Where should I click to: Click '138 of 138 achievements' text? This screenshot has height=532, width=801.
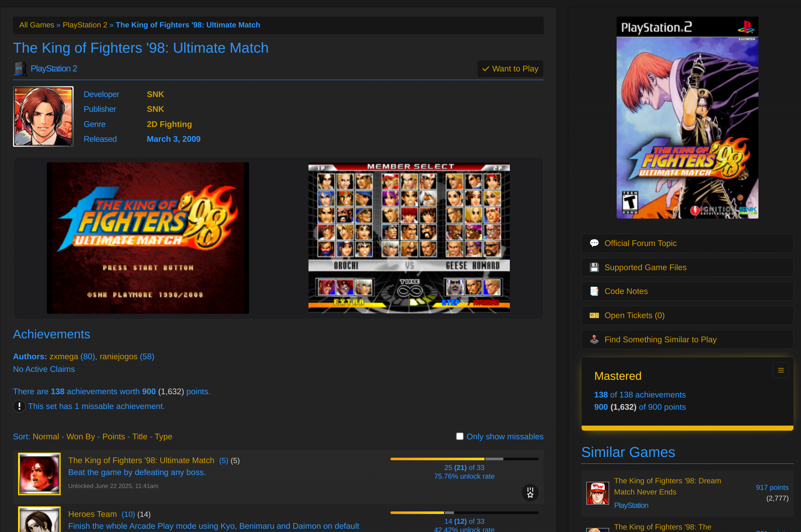tap(640, 395)
